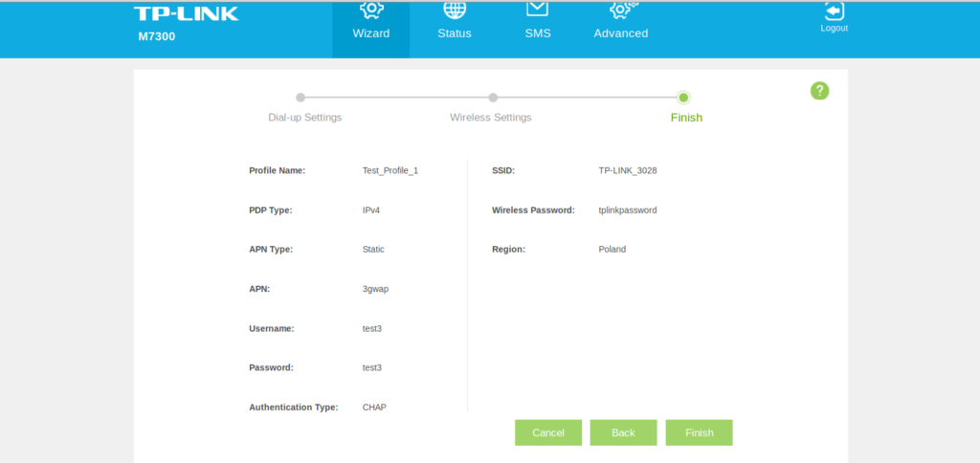The image size is (980, 463).
Task: Open help via green question mark icon
Action: [x=819, y=91]
